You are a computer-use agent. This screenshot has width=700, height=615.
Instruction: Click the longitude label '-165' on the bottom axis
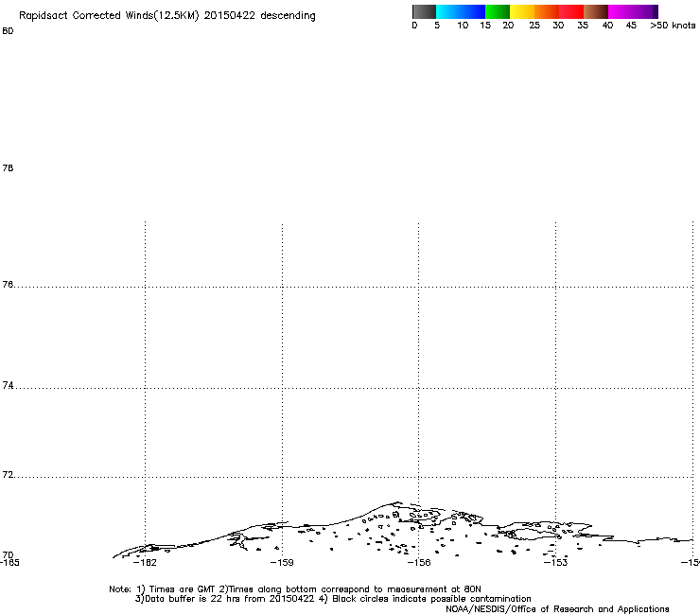coord(9,562)
